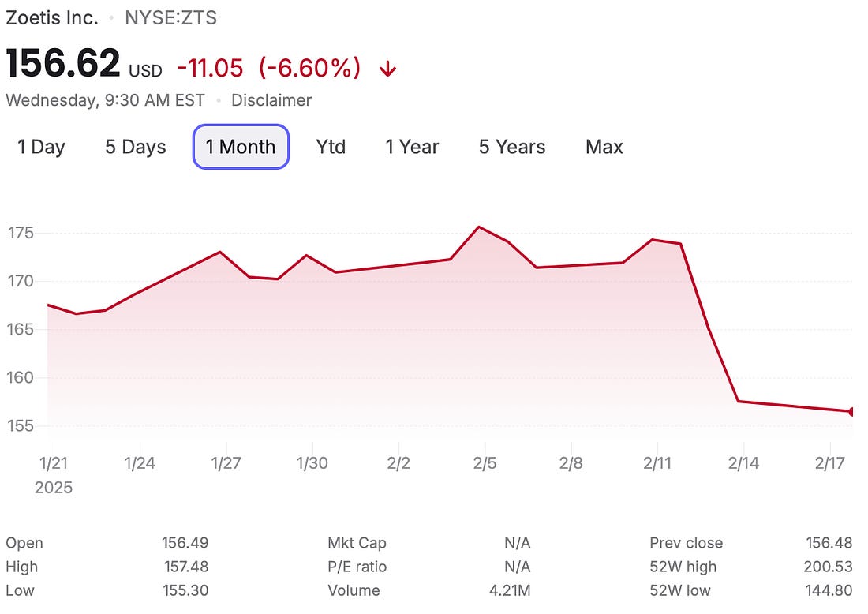Click the -11.05 price change value

tap(210, 69)
